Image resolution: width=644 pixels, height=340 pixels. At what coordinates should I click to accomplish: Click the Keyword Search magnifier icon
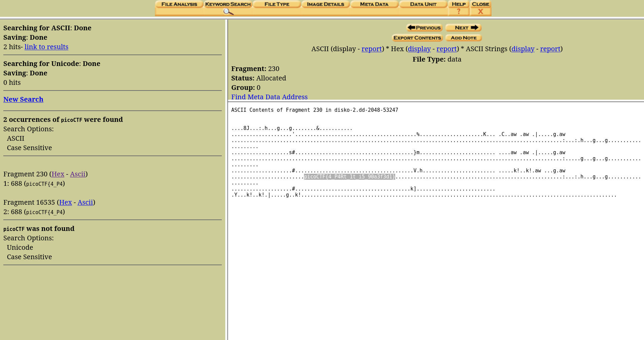[x=228, y=12]
